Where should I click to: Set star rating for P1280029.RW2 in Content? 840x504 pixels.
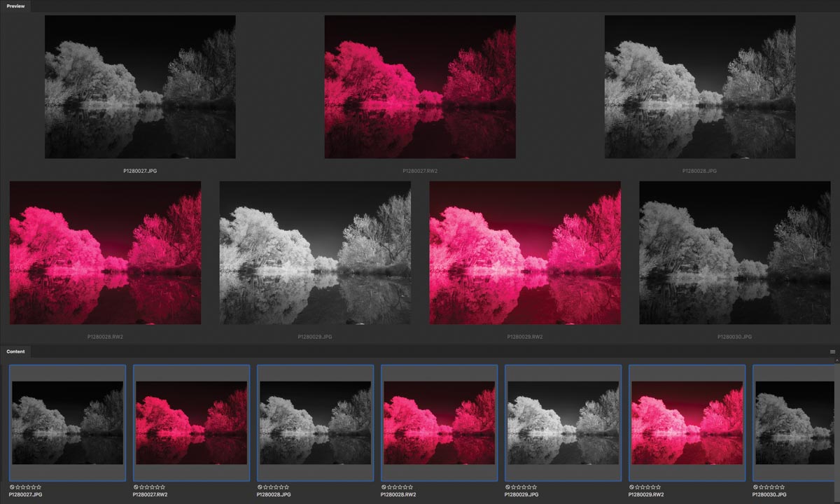pyautogui.click(x=648, y=487)
